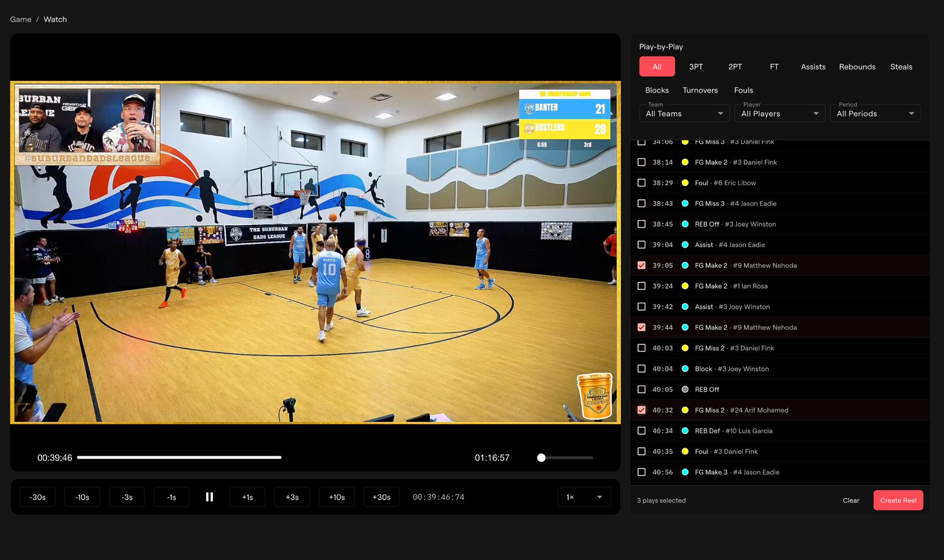Filter by Blocks

pyautogui.click(x=657, y=90)
